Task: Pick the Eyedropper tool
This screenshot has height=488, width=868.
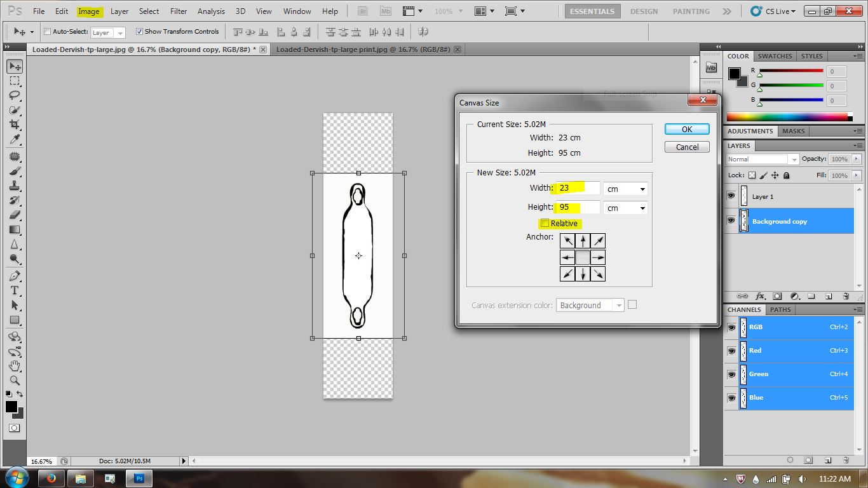Action: coord(14,140)
